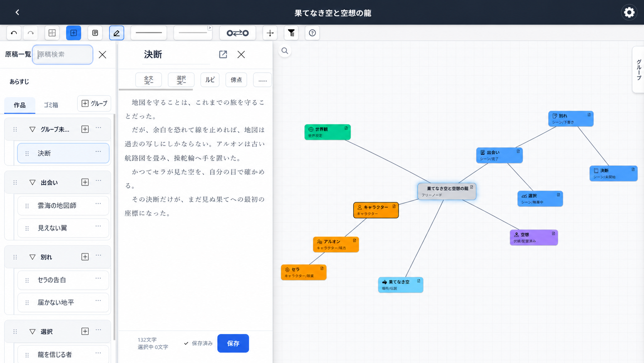The height and width of the screenshot is (363, 644).
Task: Click the grid layout toolbar icon
Action: pyautogui.click(x=52, y=33)
